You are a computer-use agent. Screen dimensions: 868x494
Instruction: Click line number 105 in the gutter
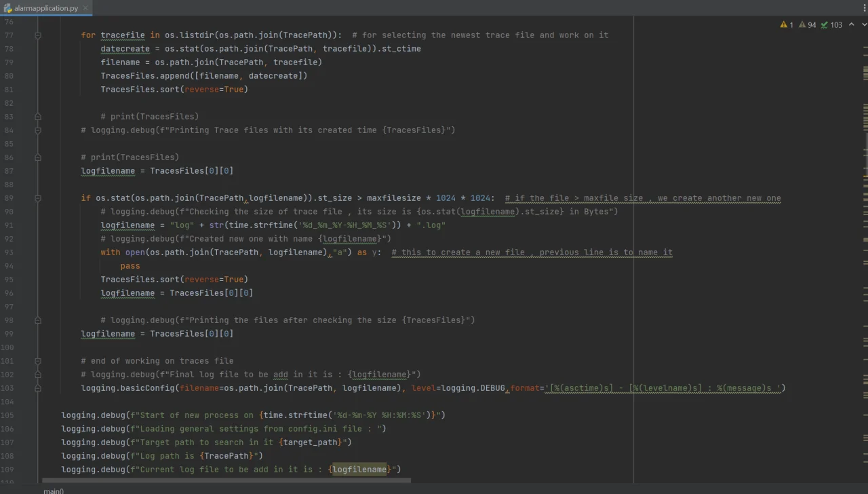7,415
